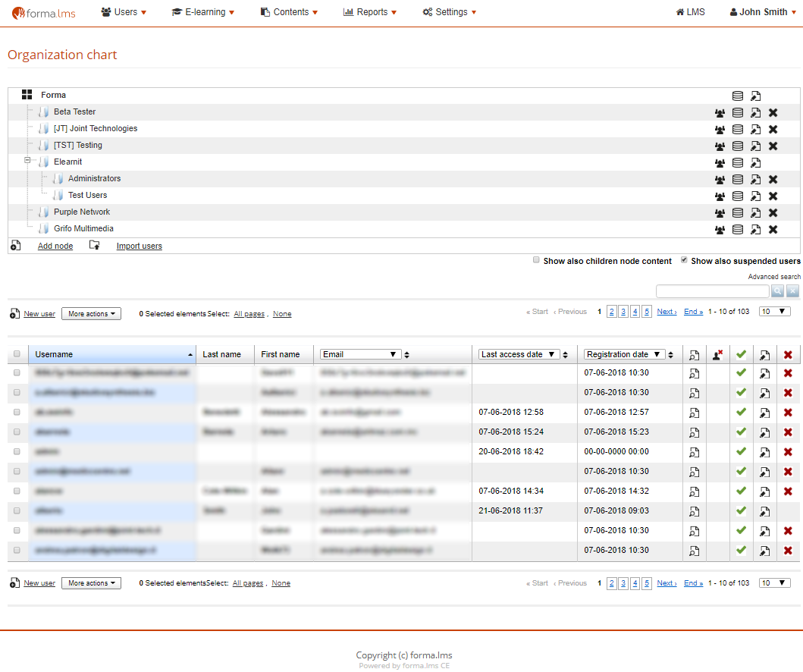Click the assign users icon for Beta Tester
The image size is (803, 672).
[720, 112]
